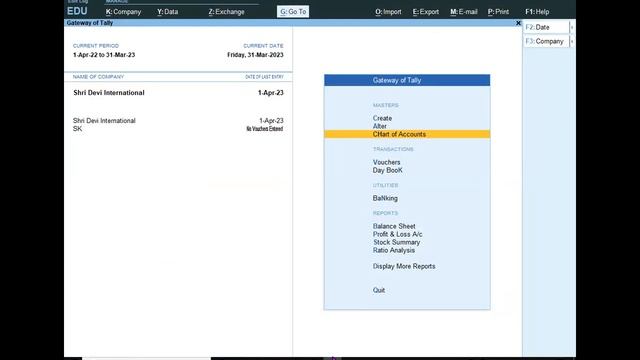Close the Gateway of Tally panel
Viewport: 640px width, 360px height.
[x=518, y=23]
